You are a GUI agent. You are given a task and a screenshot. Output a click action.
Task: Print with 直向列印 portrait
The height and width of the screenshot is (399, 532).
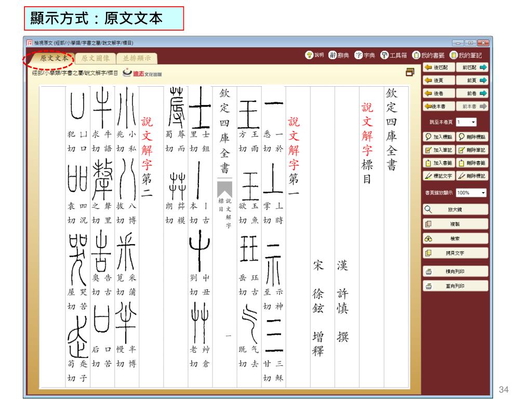pos(455,286)
